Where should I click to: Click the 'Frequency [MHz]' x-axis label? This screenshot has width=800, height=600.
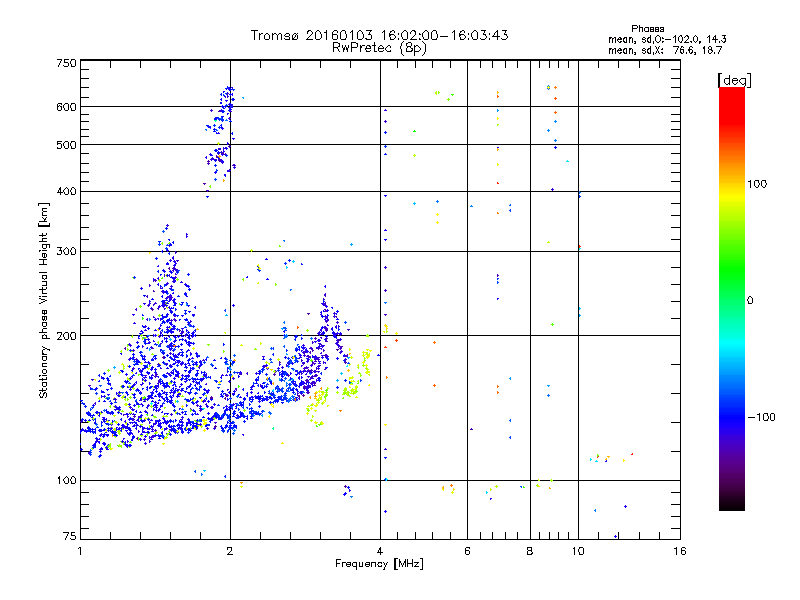pyautogui.click(x=379, y=564)
